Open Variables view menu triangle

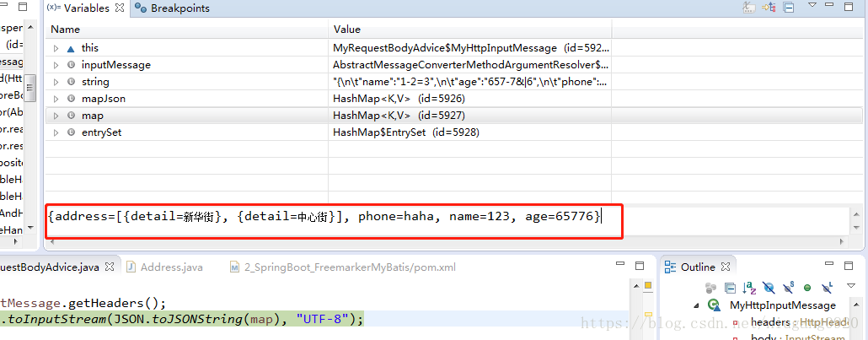tap(812, 5)
